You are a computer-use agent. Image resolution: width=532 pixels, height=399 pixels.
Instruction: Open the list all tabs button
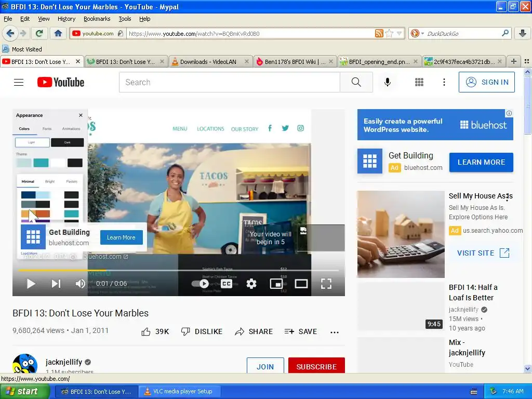click(527, 61)
